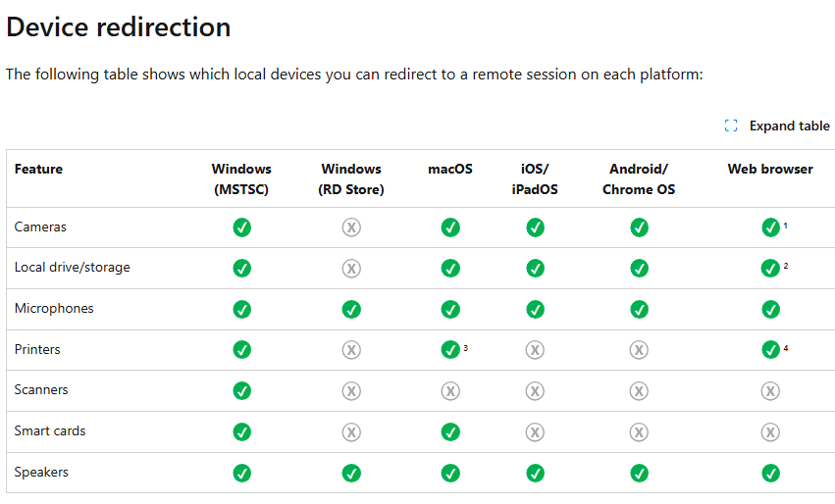This screenshot has height=504, width=835.
Task: Click footnote 3 next to macOS Printers
Action: click(x=465, y=347)
